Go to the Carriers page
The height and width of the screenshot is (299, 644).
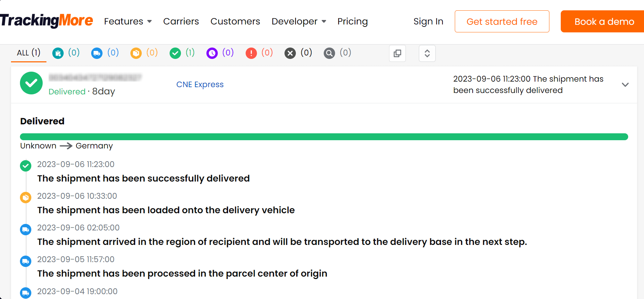[181, 21]
